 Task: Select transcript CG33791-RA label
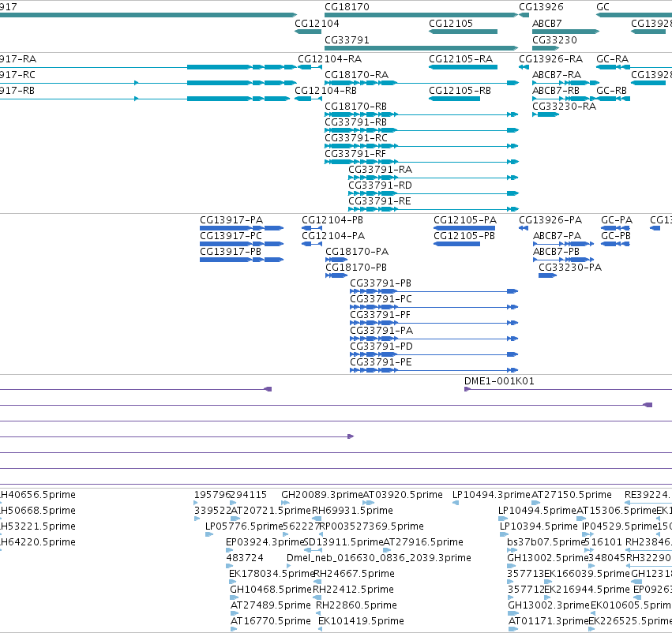pos(380,170)
